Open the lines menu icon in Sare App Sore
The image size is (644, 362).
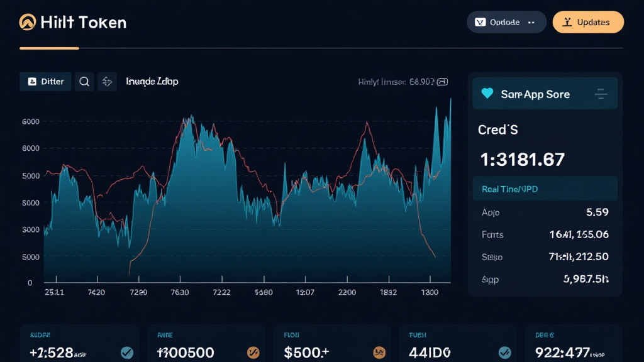[x=601, y=94]
